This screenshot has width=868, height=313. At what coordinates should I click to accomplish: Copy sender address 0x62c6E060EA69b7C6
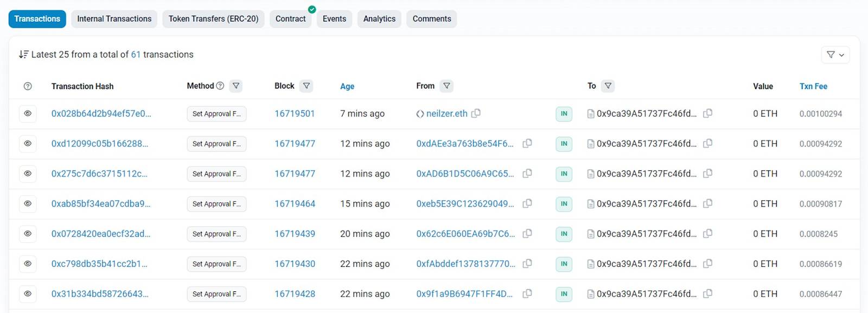point(527,234)
